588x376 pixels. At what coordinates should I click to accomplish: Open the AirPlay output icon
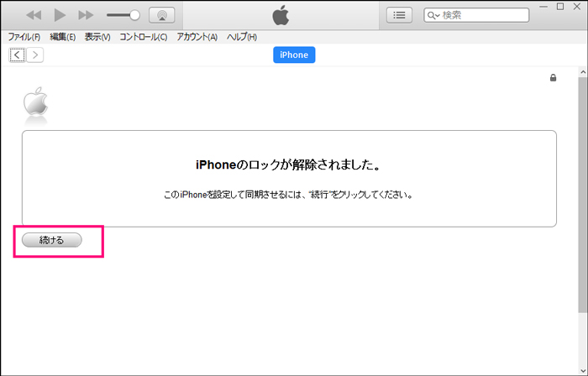(x=161, y=15)
